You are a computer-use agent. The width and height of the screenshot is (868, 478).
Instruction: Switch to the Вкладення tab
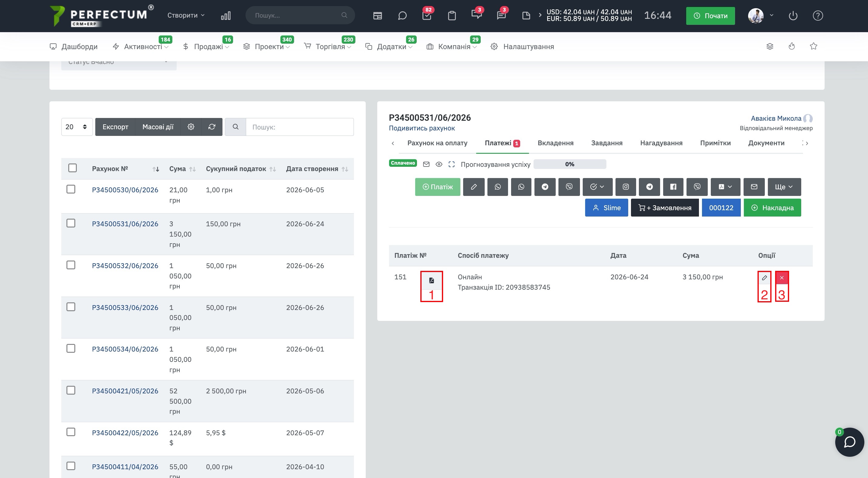(x=555, y=143)
